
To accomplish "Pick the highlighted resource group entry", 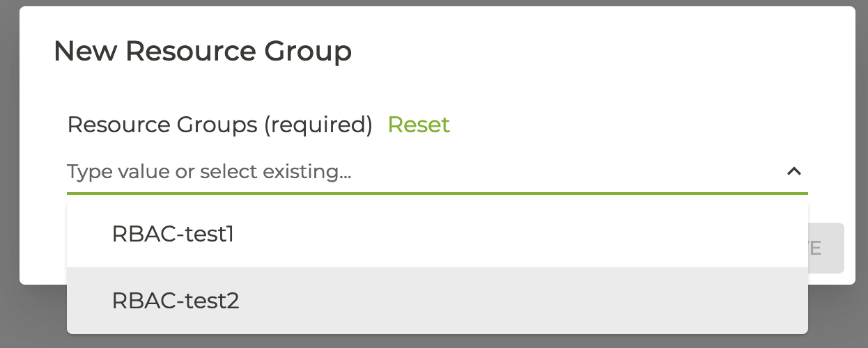I will pos(176,301).
